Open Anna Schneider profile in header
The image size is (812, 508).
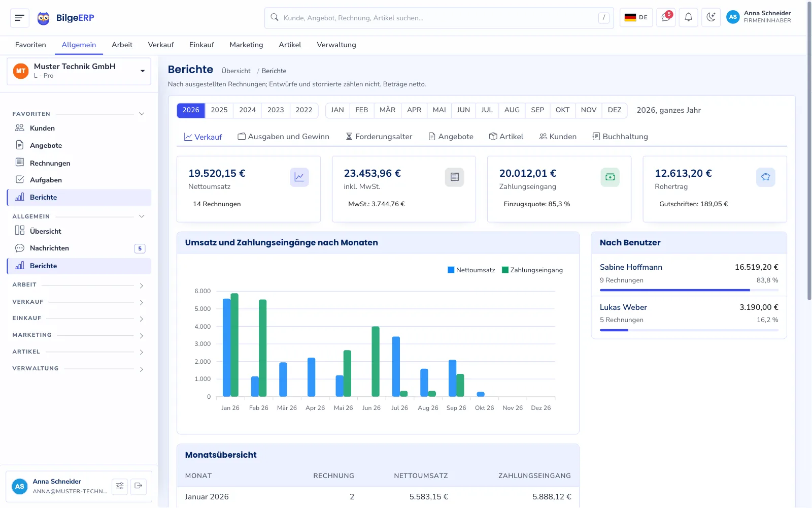click(x=759, y=17)
